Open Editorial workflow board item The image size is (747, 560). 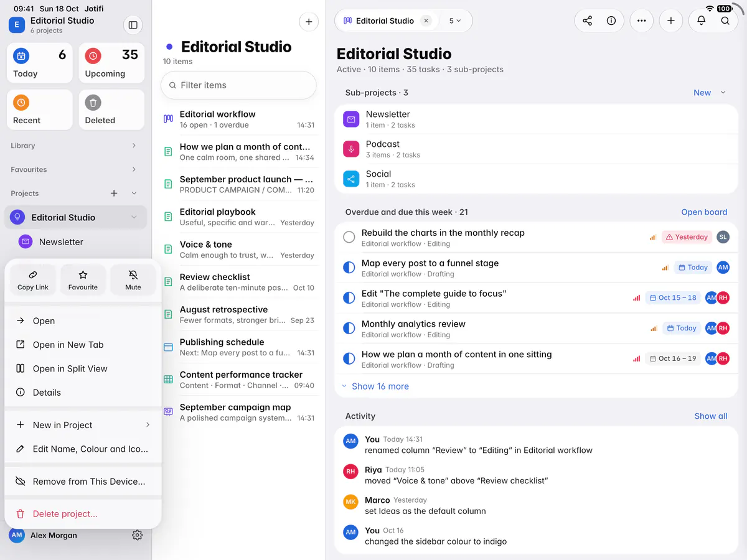point(239,119)
